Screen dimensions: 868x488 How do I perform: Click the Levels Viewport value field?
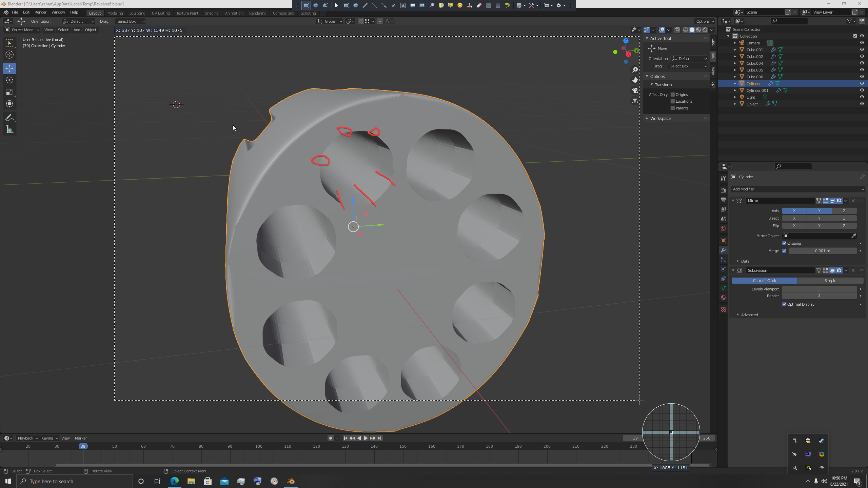coord(819,289)
